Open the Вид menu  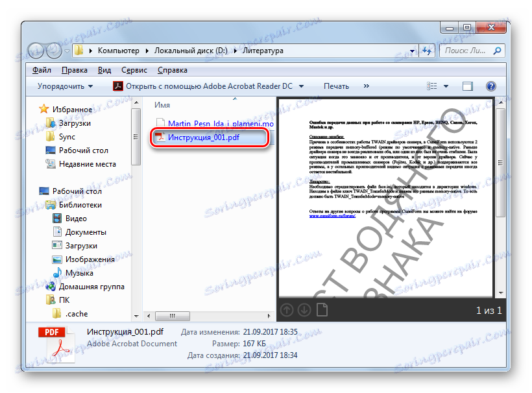[x=104, y=70]
